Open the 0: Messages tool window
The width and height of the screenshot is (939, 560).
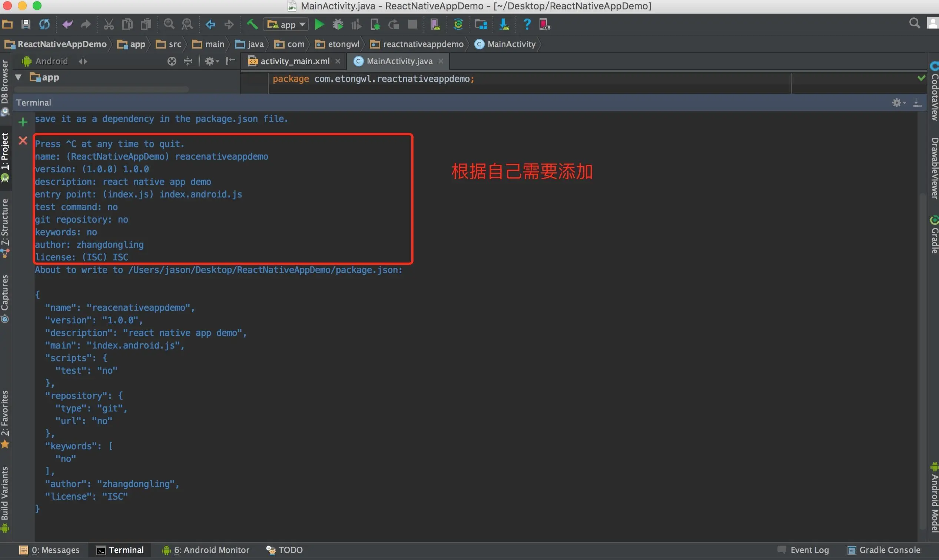[x=49, y=550]
